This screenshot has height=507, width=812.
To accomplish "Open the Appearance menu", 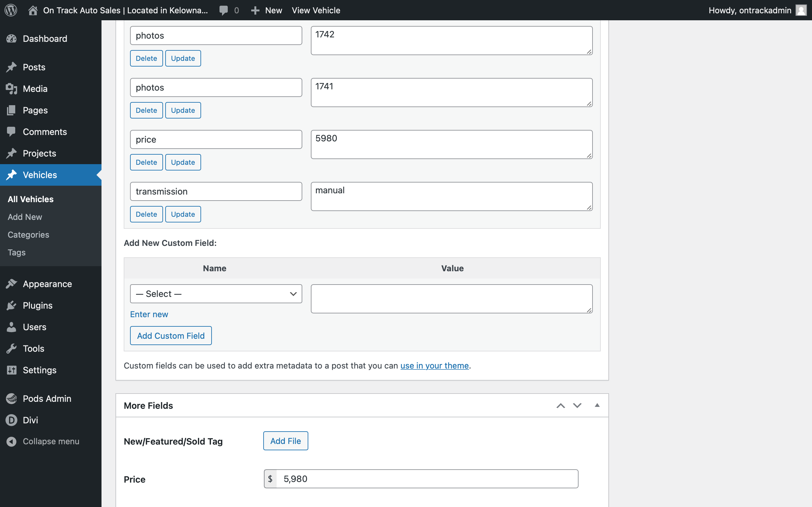I will pos(47,284).
